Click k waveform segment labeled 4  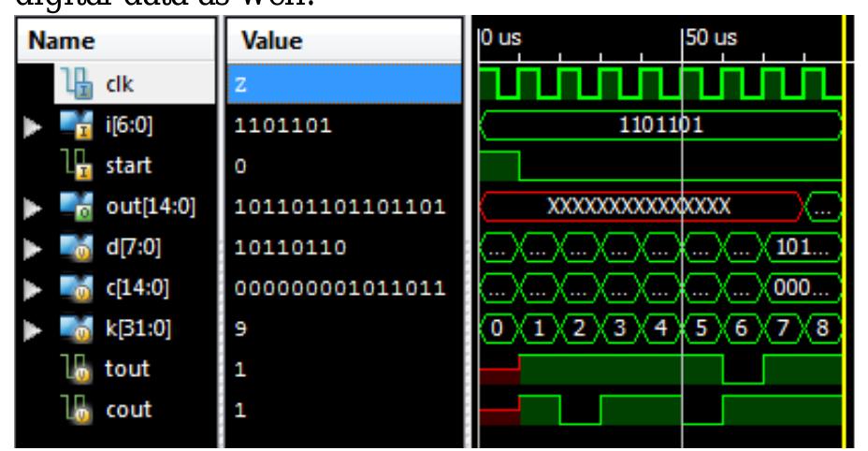pos(661,328)
